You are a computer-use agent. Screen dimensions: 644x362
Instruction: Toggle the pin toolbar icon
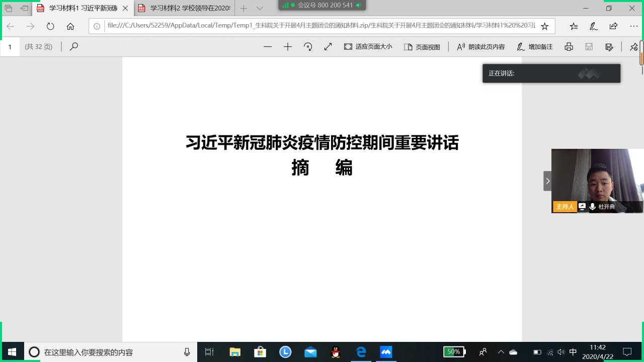point(633,47)
